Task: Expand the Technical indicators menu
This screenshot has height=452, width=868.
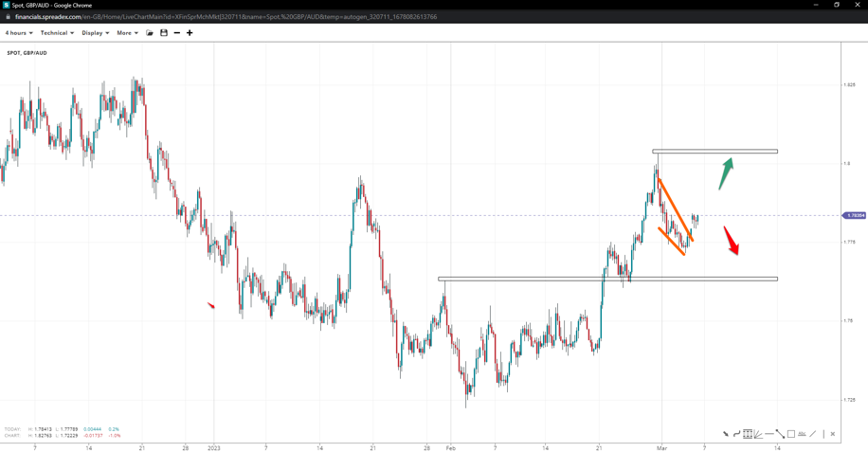Action: pos(57,33)
